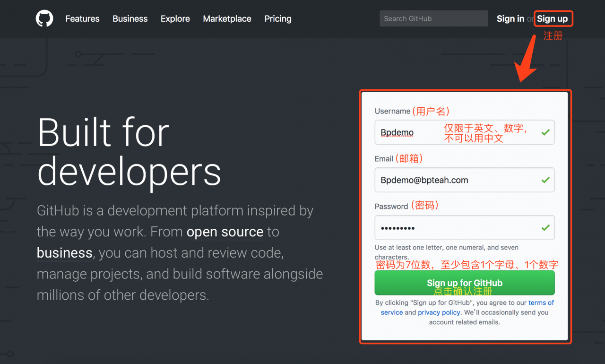This screenshot has width=605, height=364.
Task: Open the Marketplace nav link
Action: tap(227, 19)
